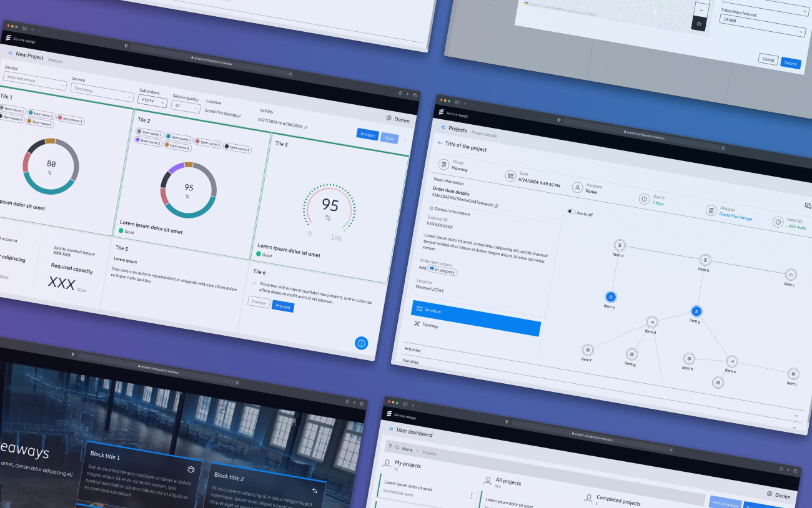Click the Assignee person icon
This screenshot has width=812, height=508.
pos(577,187)
